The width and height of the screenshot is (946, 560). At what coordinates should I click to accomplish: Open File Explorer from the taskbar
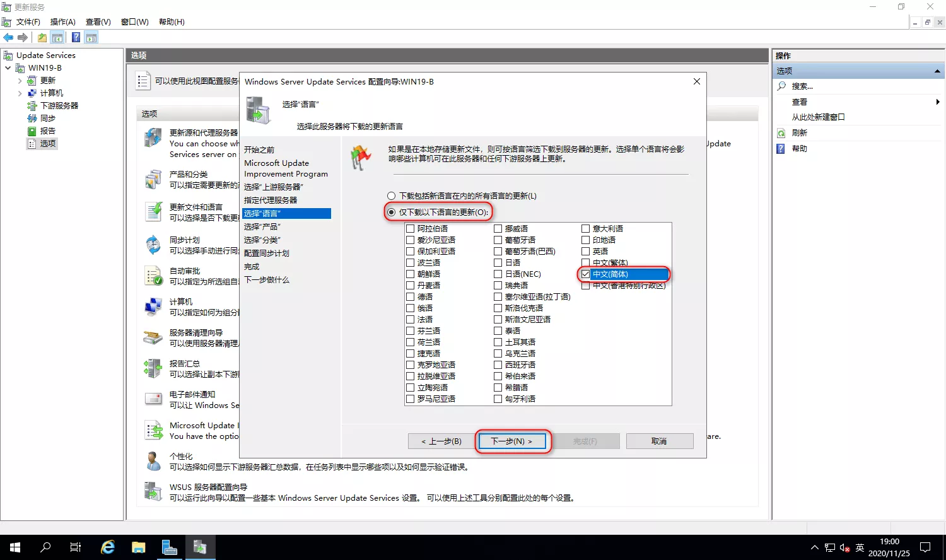[x=138, y=547]
